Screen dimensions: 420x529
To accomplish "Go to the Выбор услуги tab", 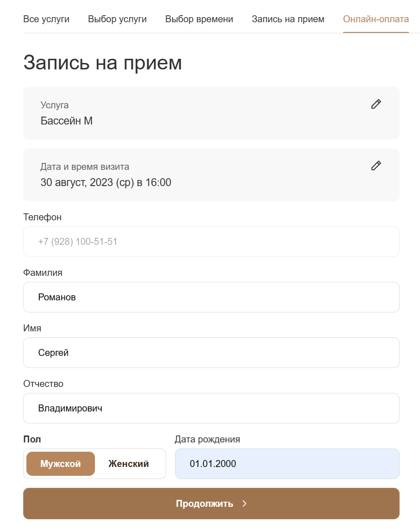I will coord(117,19).
